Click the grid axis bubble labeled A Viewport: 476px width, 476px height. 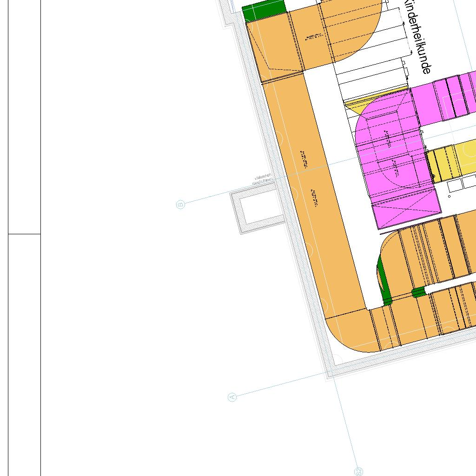(232, 397)
